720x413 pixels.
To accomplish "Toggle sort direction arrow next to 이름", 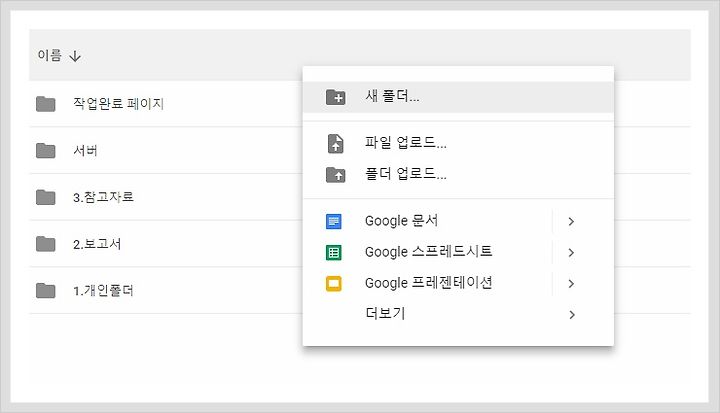I will click(x=75, y=56).
